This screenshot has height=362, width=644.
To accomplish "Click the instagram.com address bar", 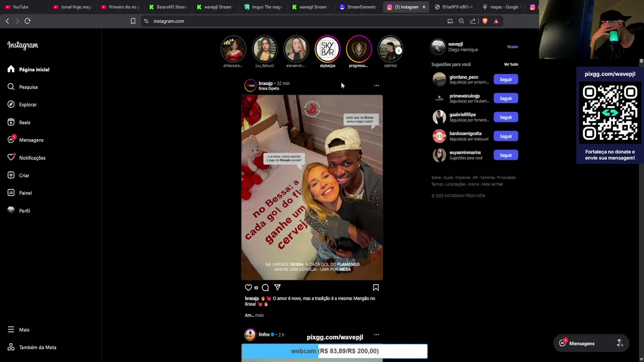I will click(x=169, y=21).
